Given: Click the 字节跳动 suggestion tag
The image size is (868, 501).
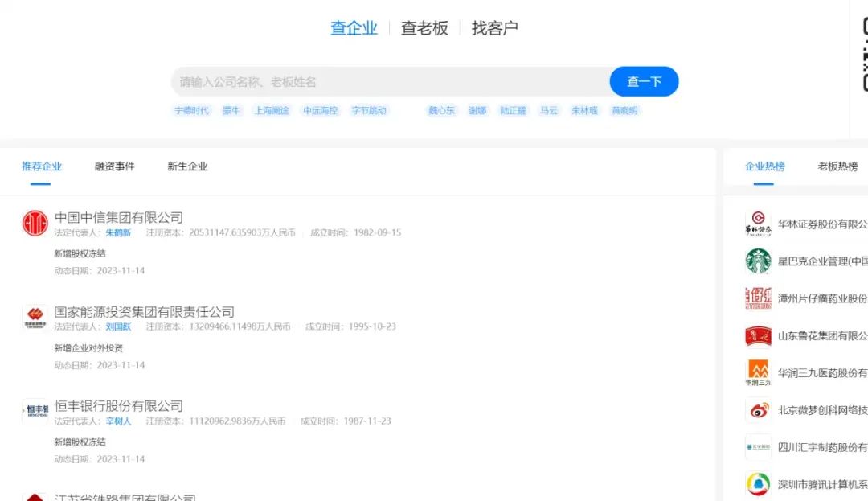Looking at the screenshot, I should (369, 111).
